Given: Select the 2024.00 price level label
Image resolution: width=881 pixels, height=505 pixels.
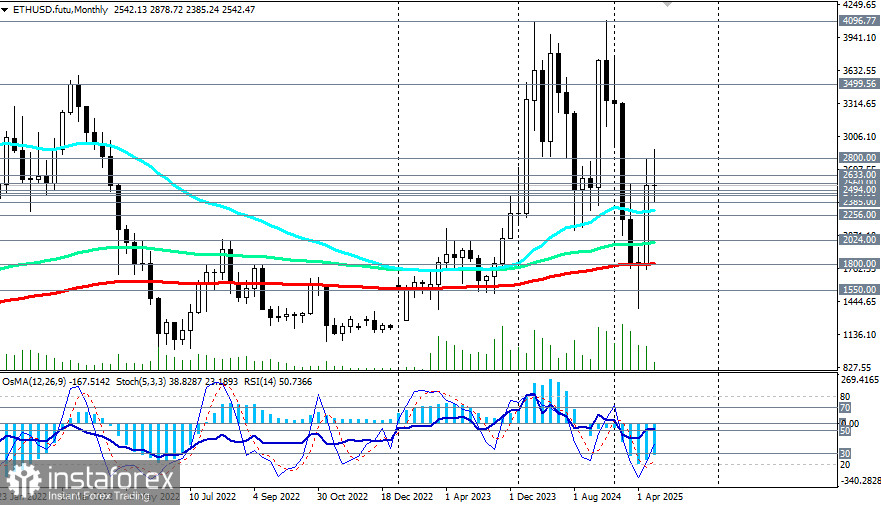Looking at the screenshot, I should (x=859, y=240).
